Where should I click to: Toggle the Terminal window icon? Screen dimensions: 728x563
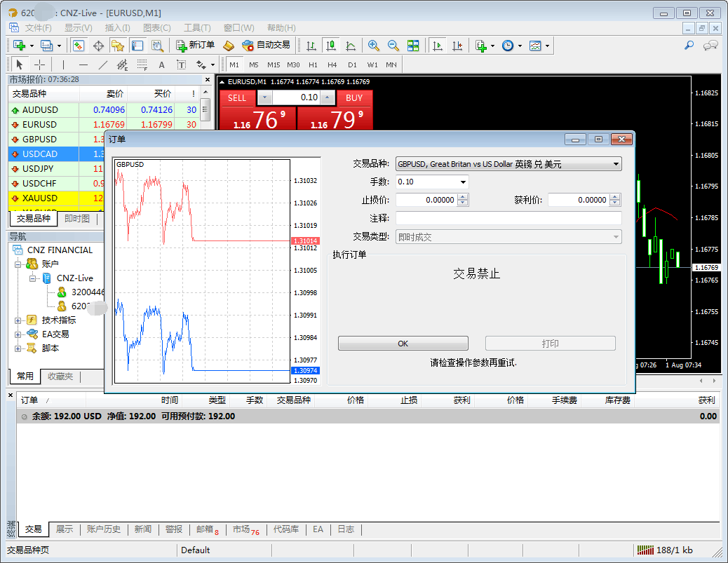point(137,46)
